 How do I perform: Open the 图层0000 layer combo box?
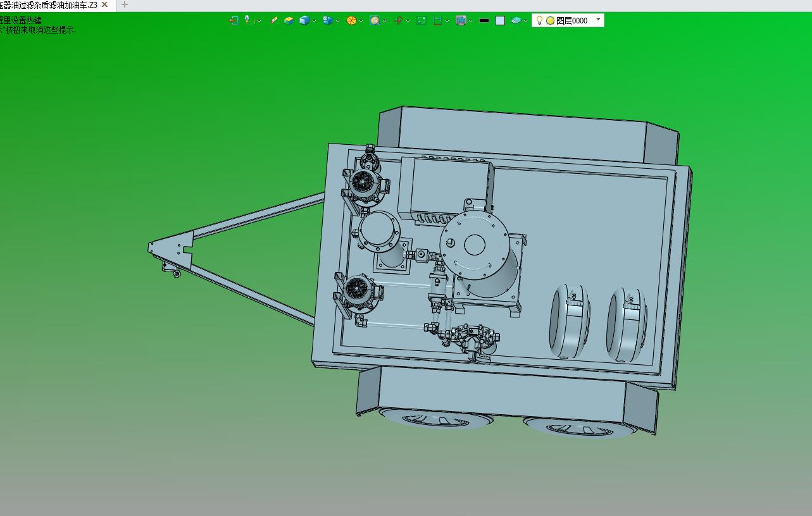(568, 20)
